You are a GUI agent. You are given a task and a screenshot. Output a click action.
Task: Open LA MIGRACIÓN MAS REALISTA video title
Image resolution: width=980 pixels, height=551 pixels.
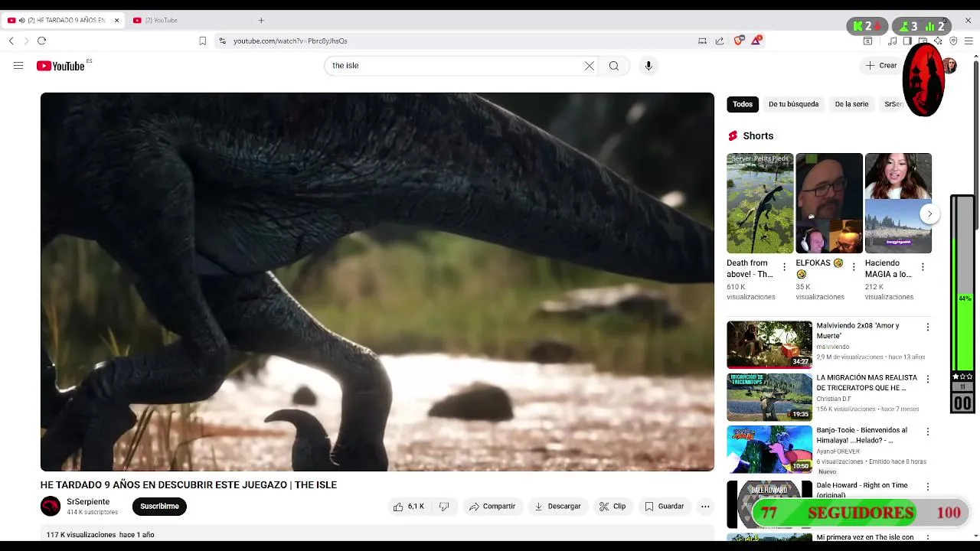point(867,383)
